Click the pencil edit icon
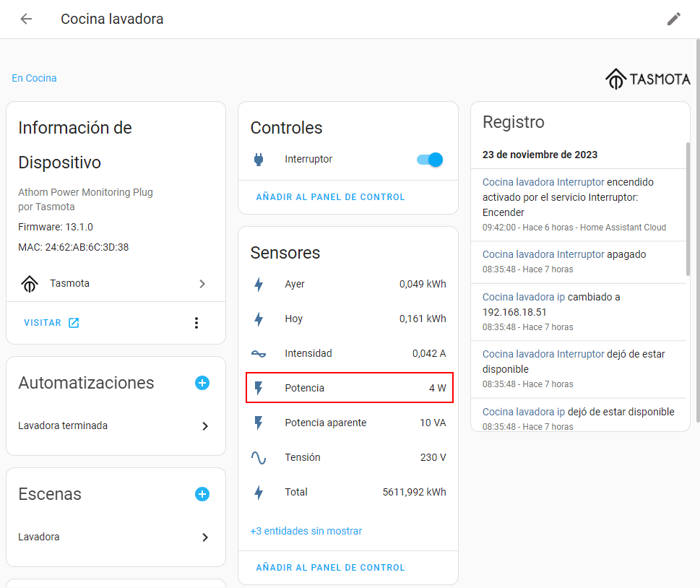This screenshot has height=588, width=700. click(x=673, y=19)
